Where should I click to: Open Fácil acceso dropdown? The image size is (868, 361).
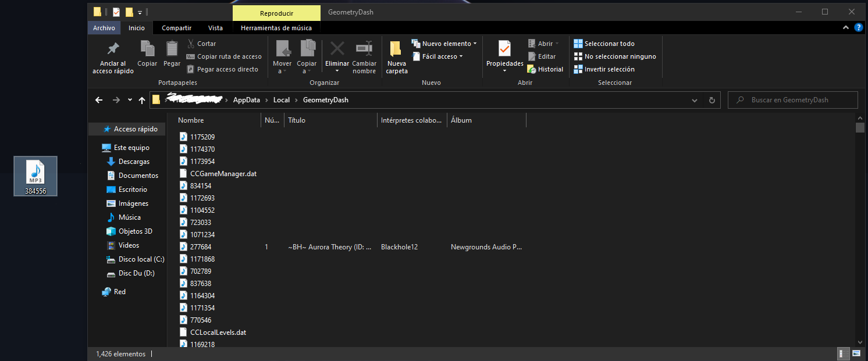point(437,56)
